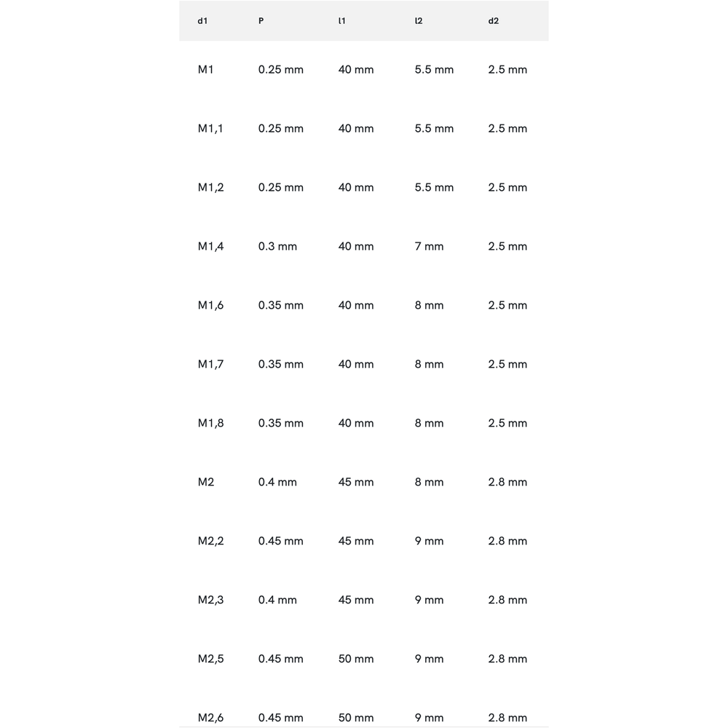The height and width of the screenshot is (728, 728).
Task: Click the 7 mm l2 value
Action: [x=429, y=247]
